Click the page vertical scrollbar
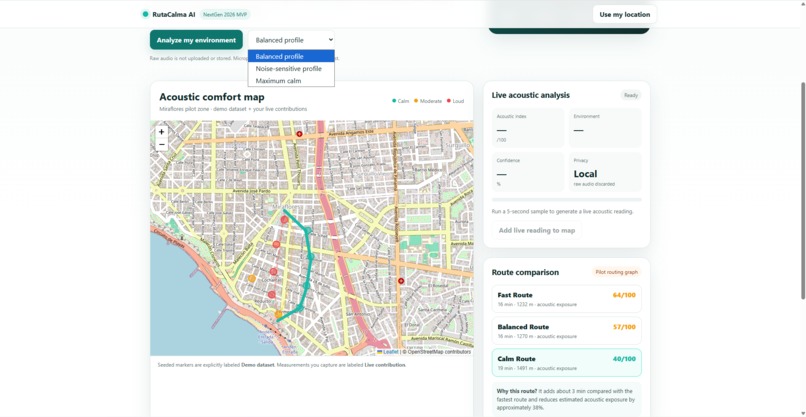806x417 pixels. coord(803,190)
